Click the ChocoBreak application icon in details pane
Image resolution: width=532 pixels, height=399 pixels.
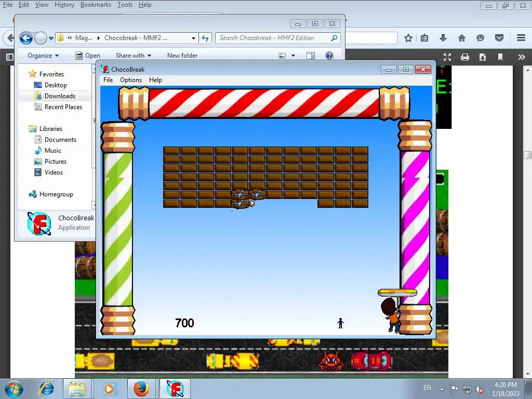(39, 223)
